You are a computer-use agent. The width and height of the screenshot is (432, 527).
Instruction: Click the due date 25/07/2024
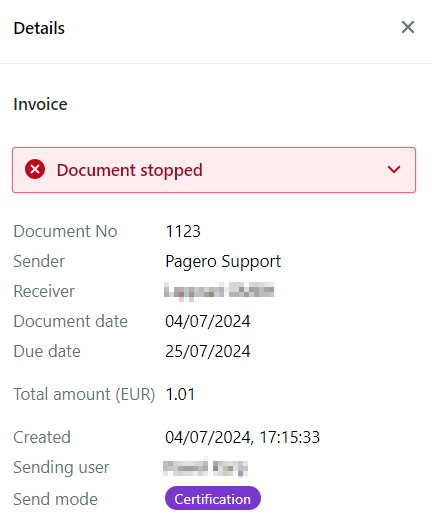point(207,352)
